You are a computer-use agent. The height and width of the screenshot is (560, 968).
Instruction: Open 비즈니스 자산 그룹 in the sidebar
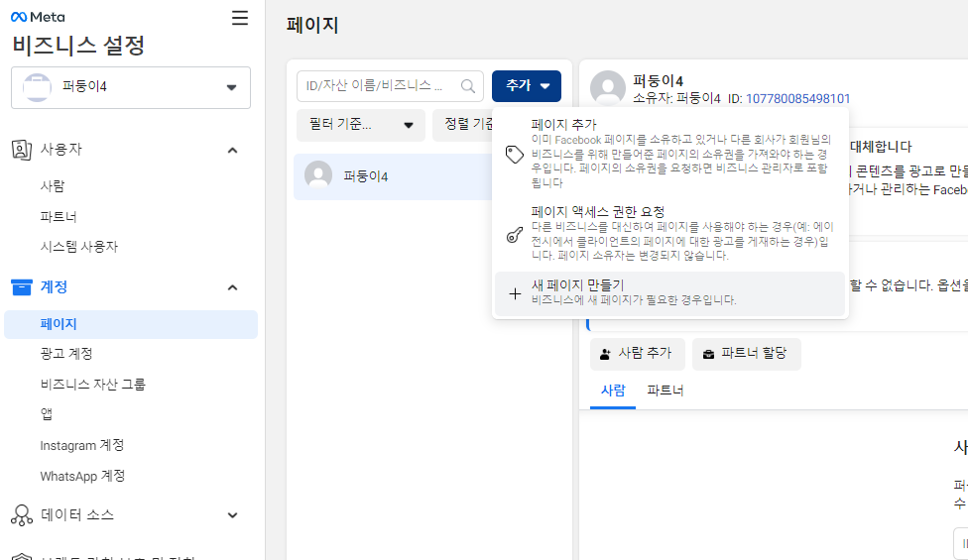(93, 385)
